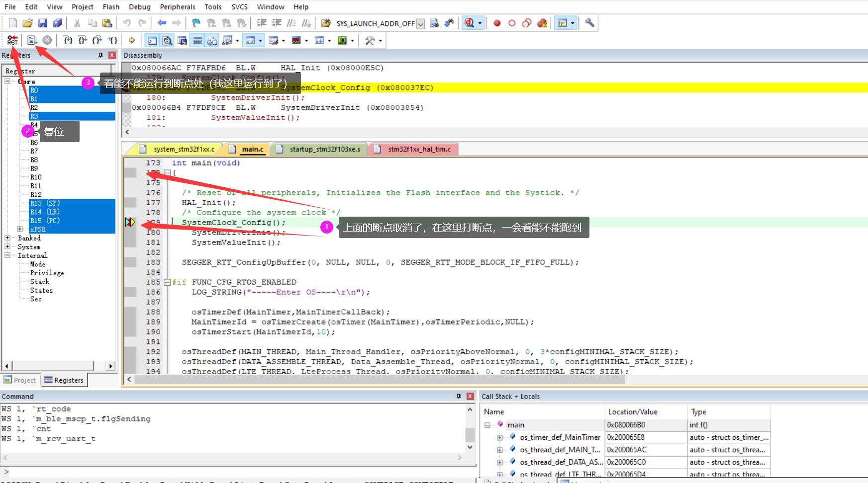
Task: Click the Kill All Breakpoints icon
Action: (542, 23)
